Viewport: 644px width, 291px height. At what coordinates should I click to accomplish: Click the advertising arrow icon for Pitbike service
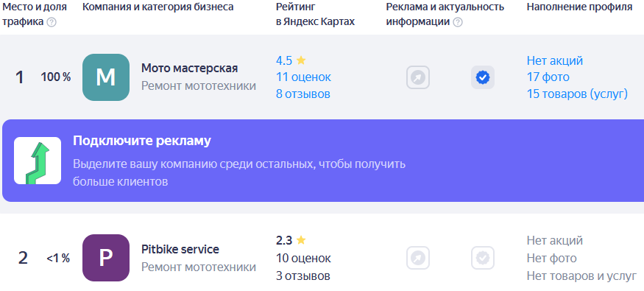tap(418, 258)
